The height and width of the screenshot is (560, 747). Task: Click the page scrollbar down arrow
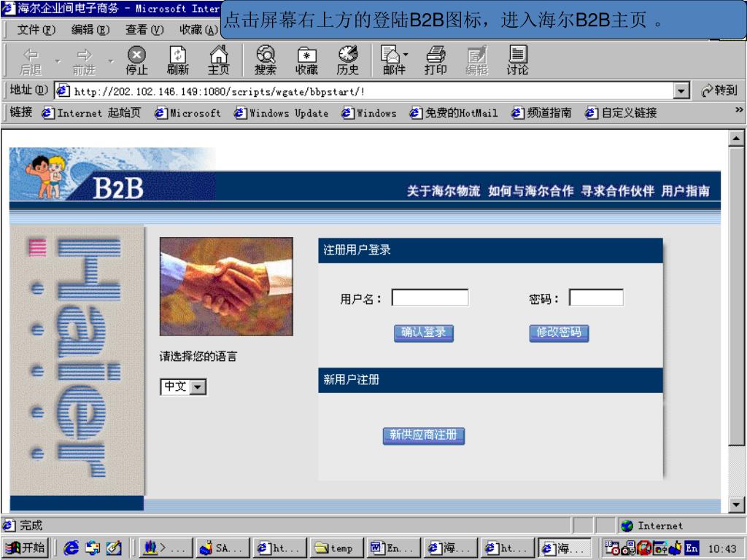tap(736, 505)
